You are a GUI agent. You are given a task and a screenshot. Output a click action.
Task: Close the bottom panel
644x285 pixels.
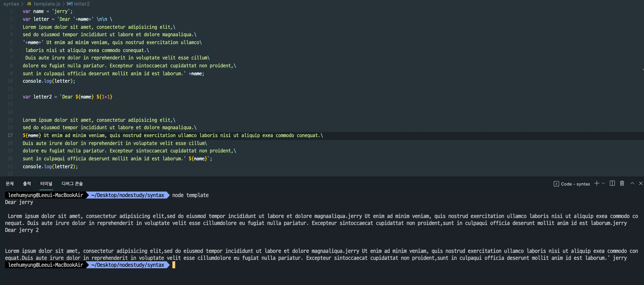(641, 183)
